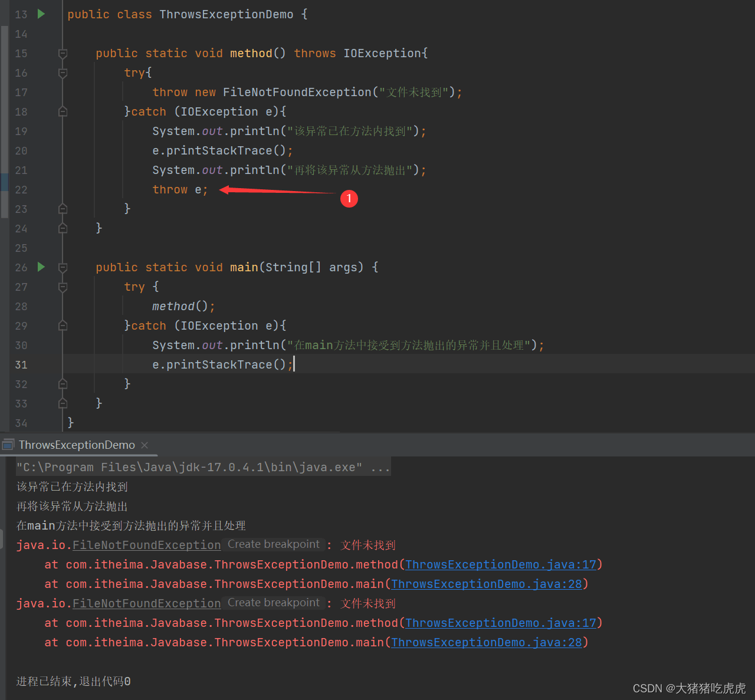Viewport: 755px width, 700px height.
Task: Click the ThrowsExceptionDemo class name in code
Action: (x=226, y=14)
